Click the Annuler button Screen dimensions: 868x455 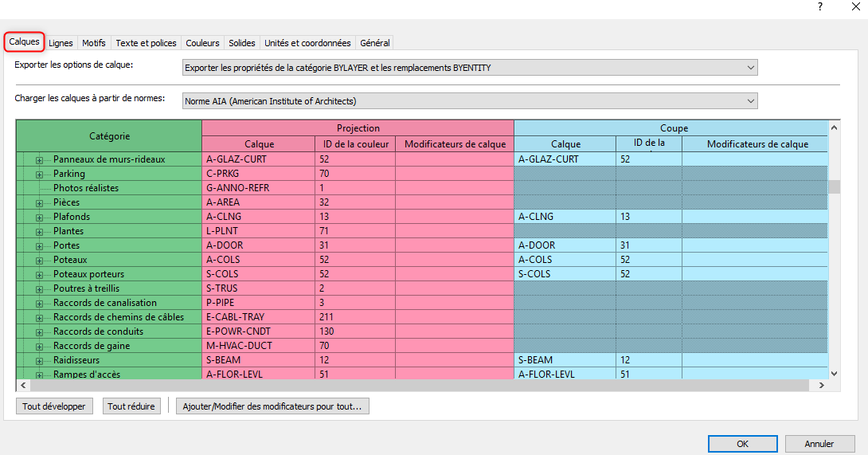pos(819,444)
